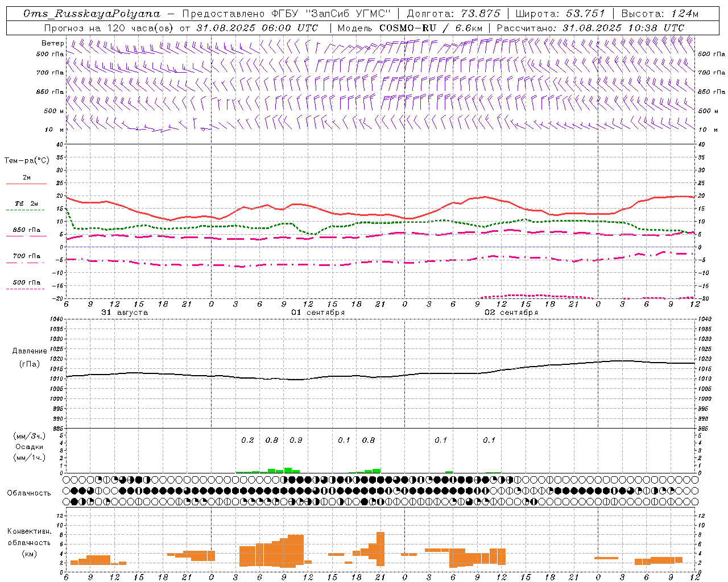Click the (мм/1ч.) units label
The width and height of the screenshot is (728, 582).
28,458
